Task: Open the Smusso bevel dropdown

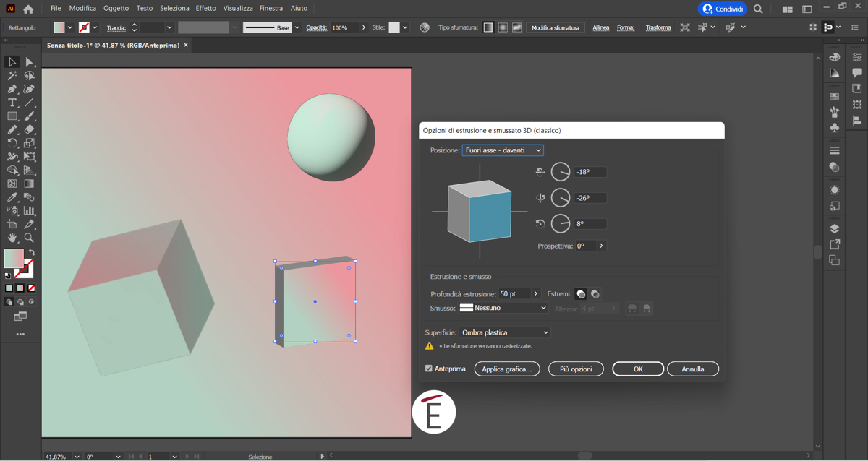Action: (503, 308)
